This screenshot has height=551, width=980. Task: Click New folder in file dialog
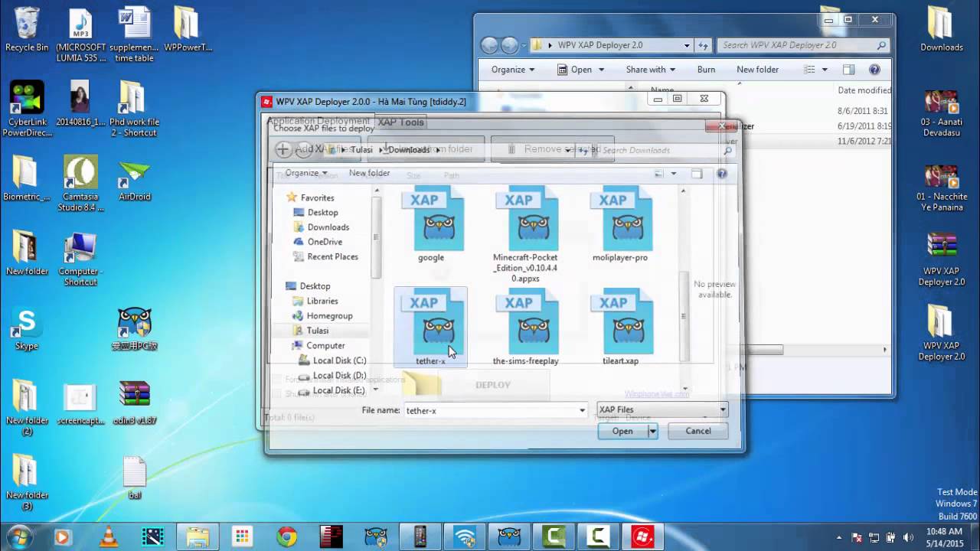tap(369, 173)
